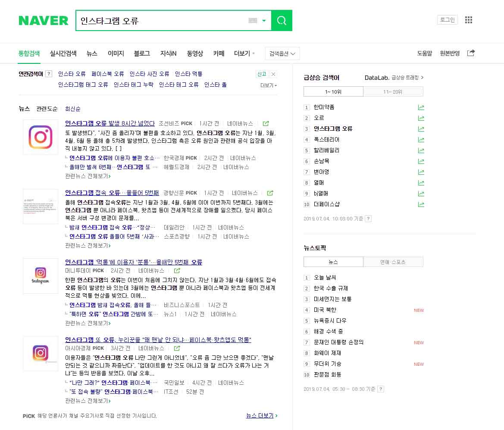504x430 pixels.
Task: Switch news topics to 연예·스포츠
Action: [x=393, y=262]
